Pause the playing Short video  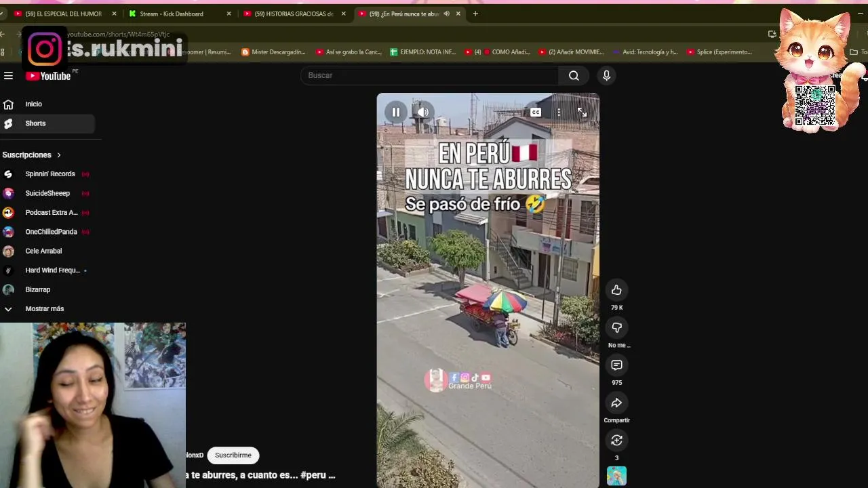pyautogui.click(x=396, y=112)
